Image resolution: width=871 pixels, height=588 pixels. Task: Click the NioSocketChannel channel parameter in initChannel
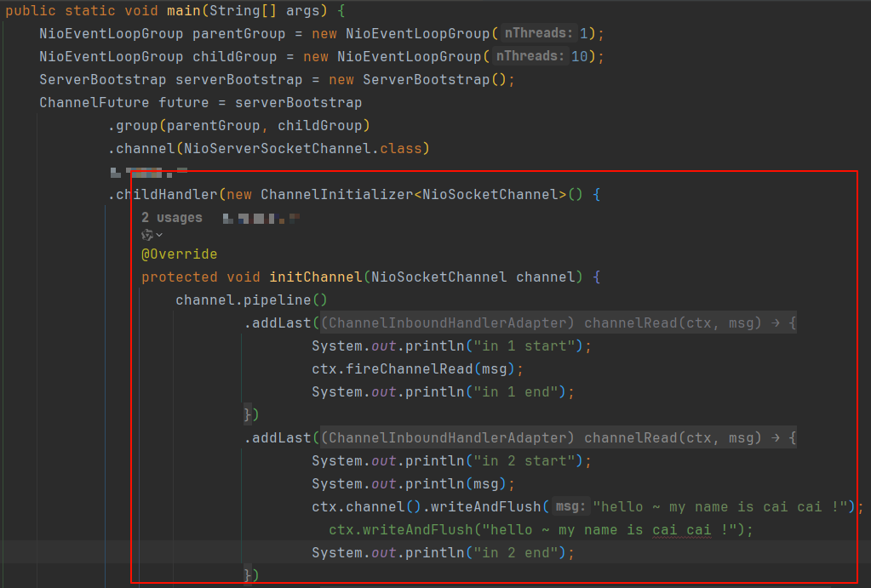[473, 277]
